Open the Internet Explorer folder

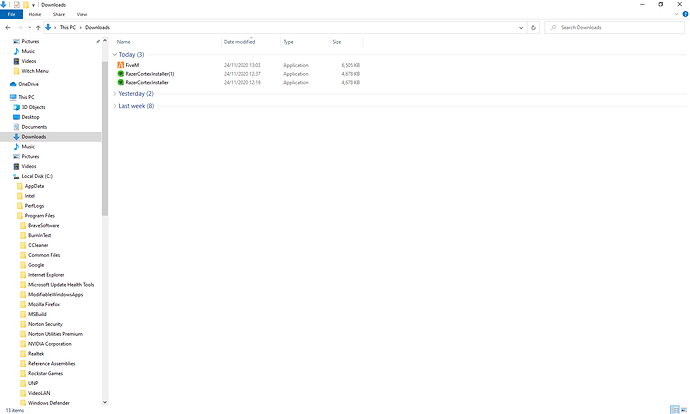(x=46, y=275)
